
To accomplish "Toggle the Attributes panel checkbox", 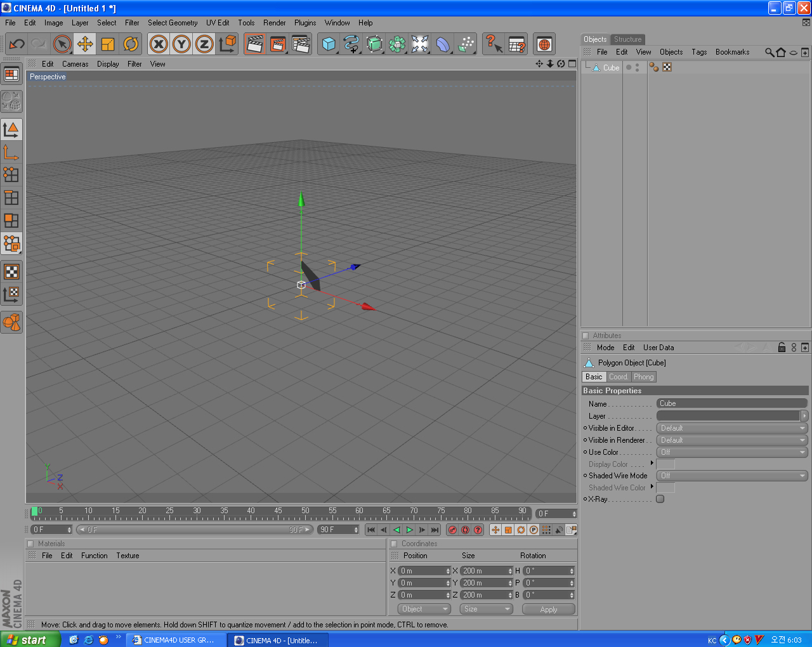I will pos(586,336).
